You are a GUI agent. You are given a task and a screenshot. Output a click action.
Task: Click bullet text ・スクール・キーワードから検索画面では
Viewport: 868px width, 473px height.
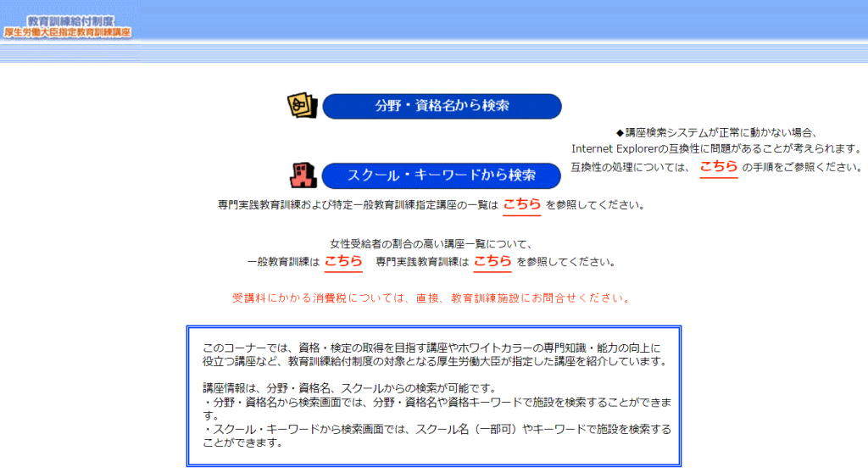point(437,436)
